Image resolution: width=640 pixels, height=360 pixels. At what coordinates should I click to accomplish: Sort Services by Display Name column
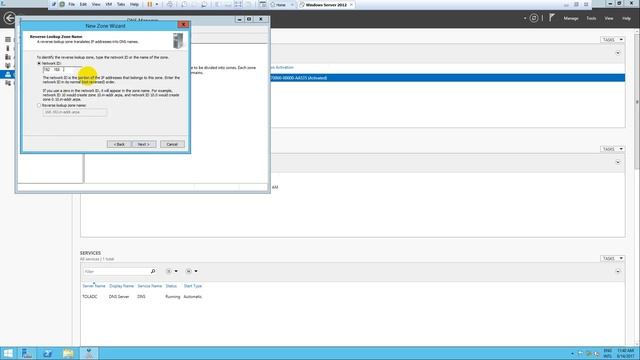(x=121, y=286)
